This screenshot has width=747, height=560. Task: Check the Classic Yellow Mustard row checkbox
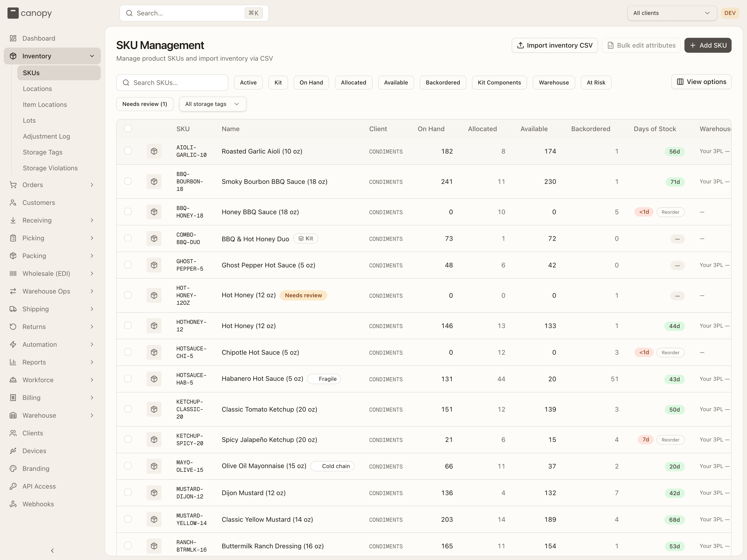tap(128, 519)
